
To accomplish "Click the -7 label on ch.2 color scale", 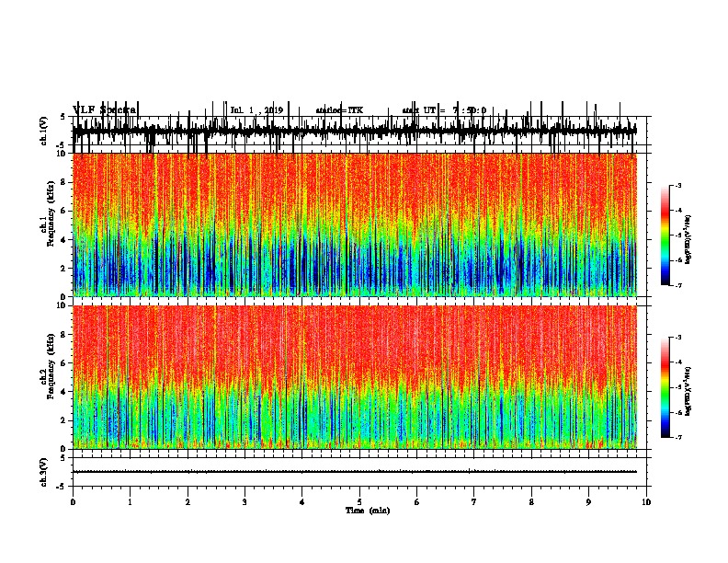I will 677,437.
